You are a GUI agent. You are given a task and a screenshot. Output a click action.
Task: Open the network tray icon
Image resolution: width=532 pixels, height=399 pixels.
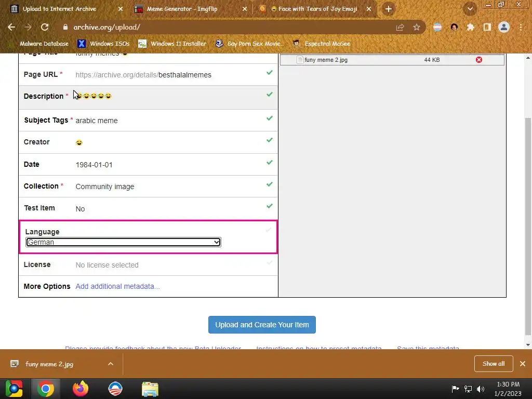468,389
